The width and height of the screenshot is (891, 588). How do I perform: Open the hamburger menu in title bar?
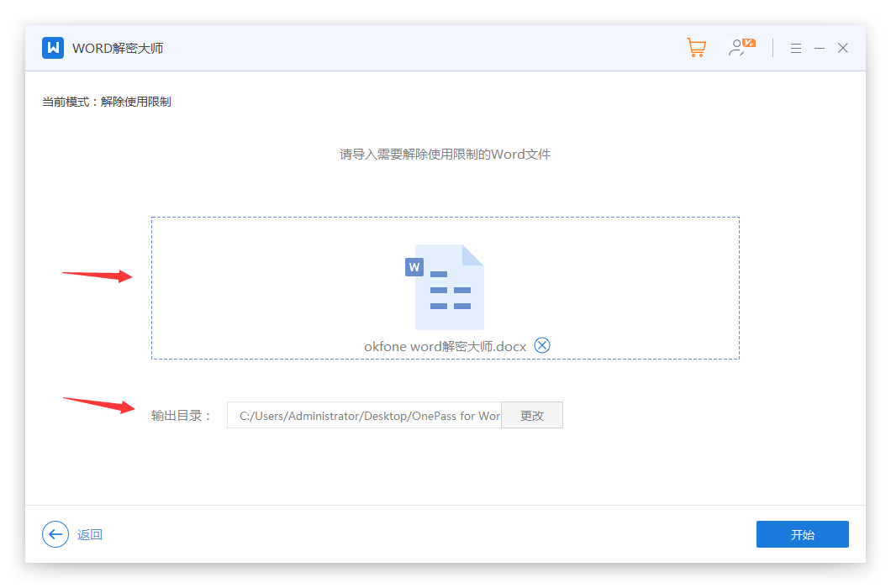(x=796, y=49)
